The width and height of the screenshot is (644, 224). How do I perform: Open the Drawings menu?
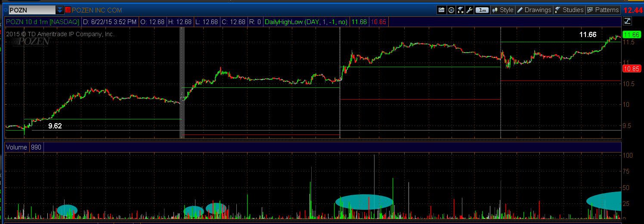tap(534, 10)
